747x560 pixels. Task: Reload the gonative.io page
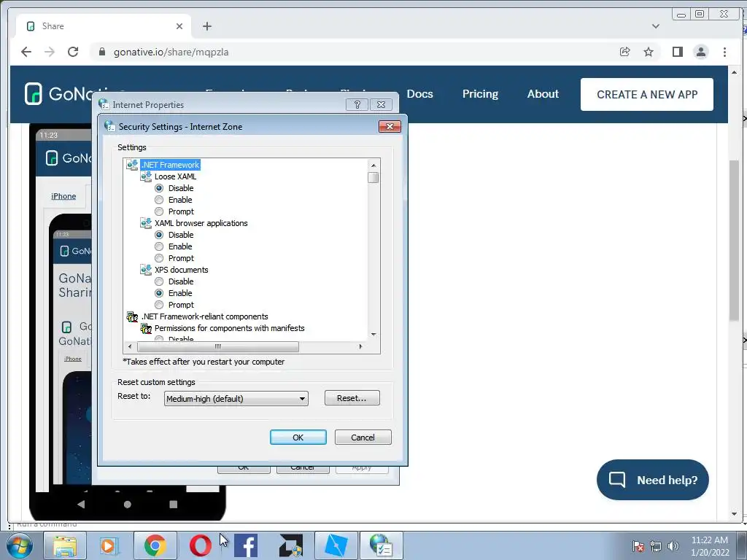pyautogui.click(x=73, y=52)
